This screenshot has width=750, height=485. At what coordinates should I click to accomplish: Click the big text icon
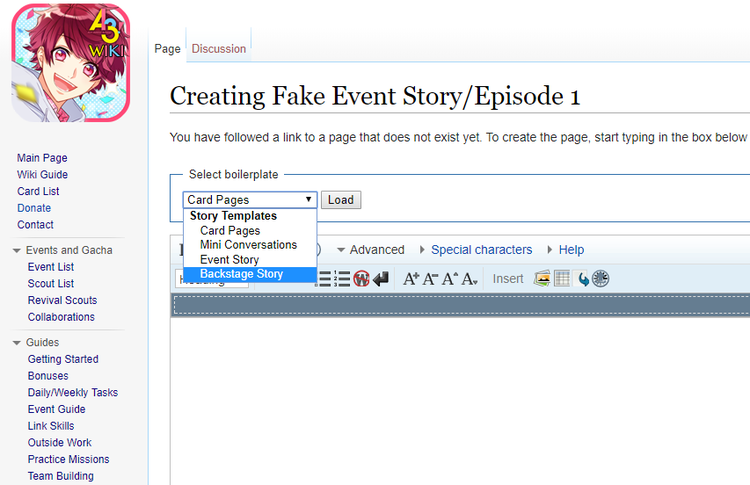[x=411, y=279]
